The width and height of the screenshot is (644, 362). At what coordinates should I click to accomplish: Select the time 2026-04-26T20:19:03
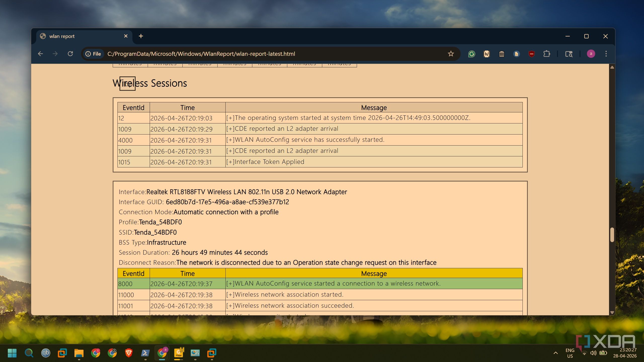click(x=181, y=118)
